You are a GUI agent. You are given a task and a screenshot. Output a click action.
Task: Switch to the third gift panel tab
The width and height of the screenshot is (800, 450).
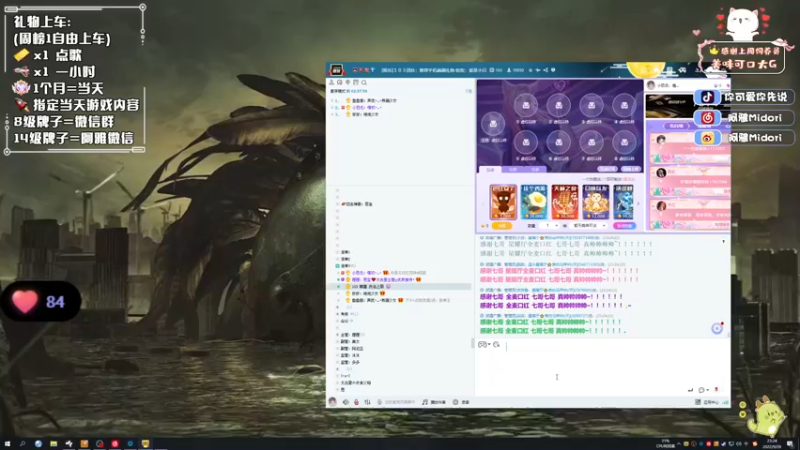(535, 169)
